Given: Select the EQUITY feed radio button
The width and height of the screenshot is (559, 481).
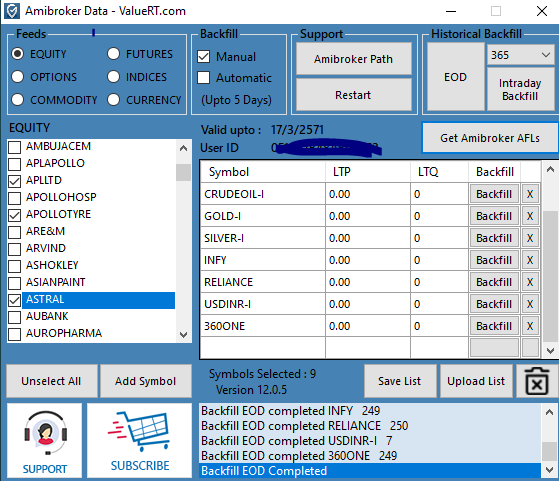Looking at the screenshot, I should click(x=17, y=54).
